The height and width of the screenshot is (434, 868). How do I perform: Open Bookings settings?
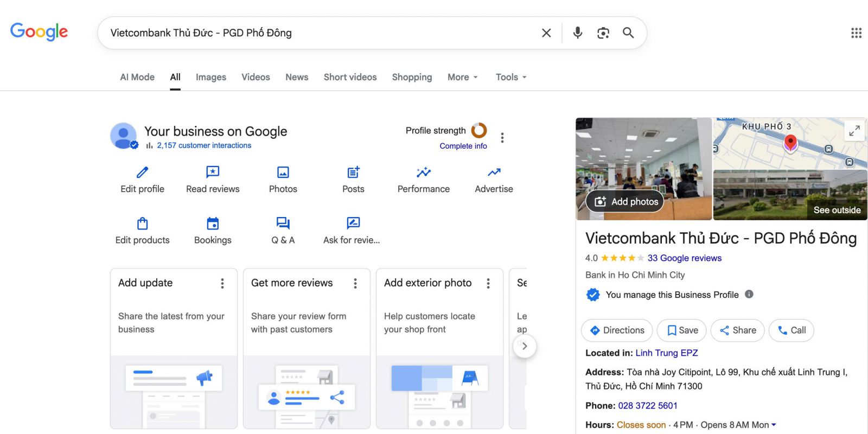click(213, 231)
